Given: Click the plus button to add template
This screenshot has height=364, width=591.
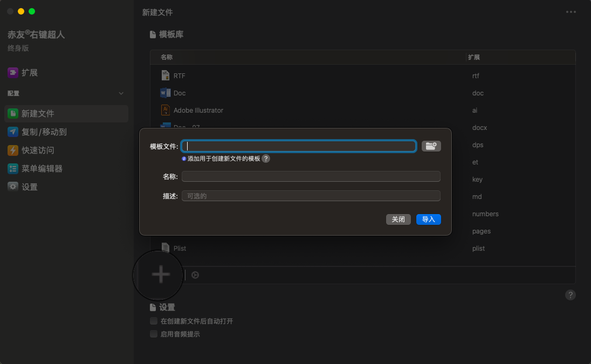Looking at the screenshot, I should coord(160,275).
